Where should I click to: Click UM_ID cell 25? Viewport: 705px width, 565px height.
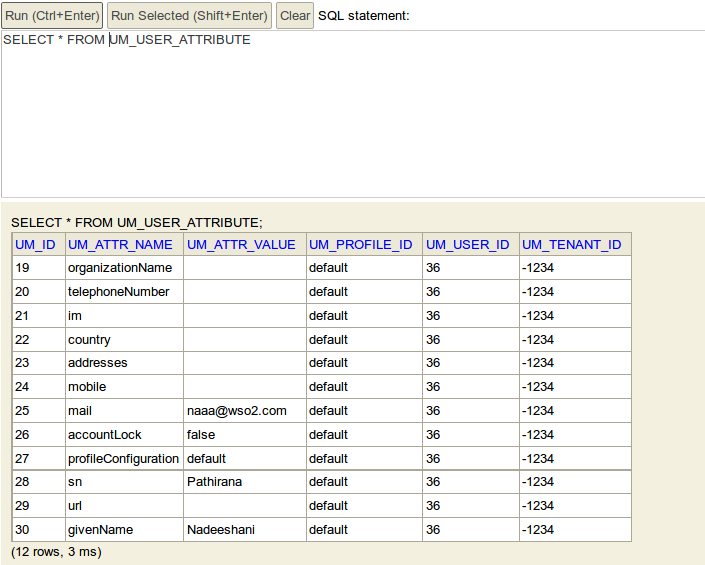[39, 410]
